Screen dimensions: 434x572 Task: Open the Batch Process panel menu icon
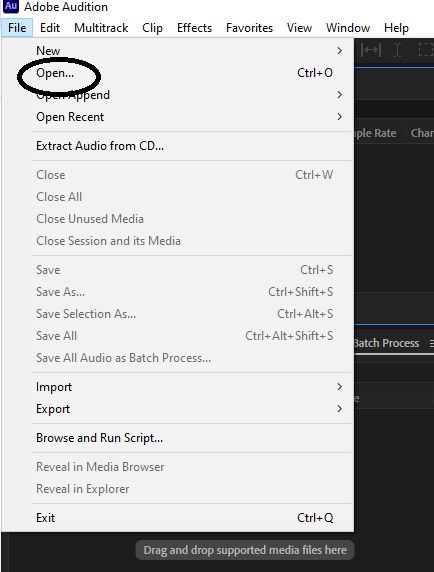pos(431,344)
